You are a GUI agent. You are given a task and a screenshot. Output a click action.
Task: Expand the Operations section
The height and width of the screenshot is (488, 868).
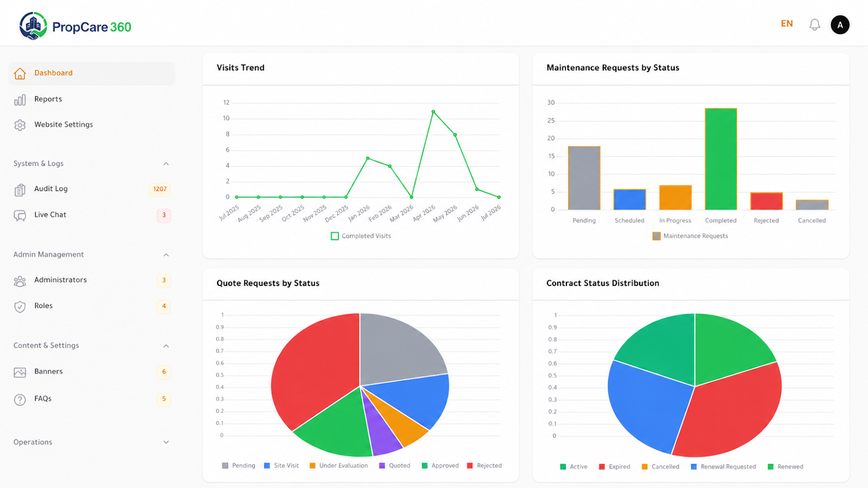(x=166, y=442)
